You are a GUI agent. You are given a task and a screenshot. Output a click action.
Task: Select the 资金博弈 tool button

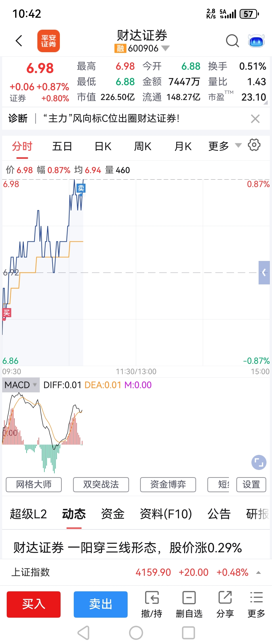(168, 485)
